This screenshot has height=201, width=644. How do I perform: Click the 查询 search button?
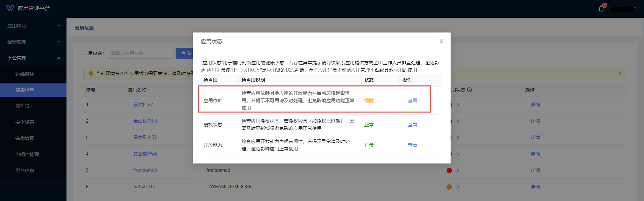(x=184, y=53)
